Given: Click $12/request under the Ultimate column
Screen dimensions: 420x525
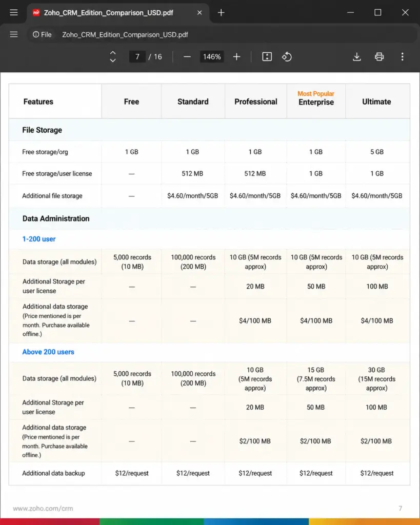Looking at the screenshot, I should [x=377, y=473].
